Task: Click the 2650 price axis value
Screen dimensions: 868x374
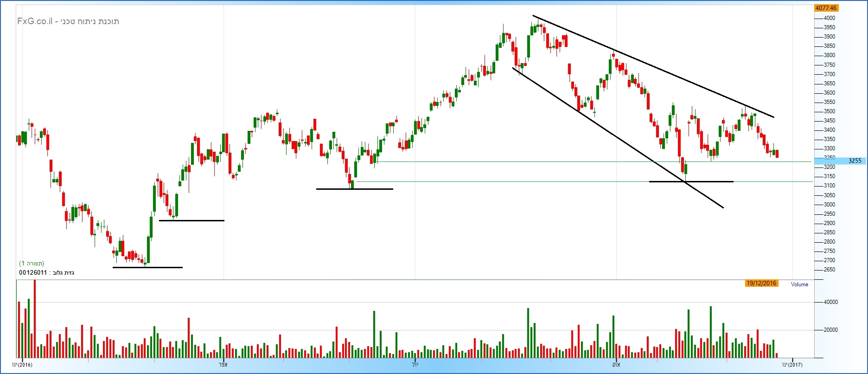Action: 830,270
